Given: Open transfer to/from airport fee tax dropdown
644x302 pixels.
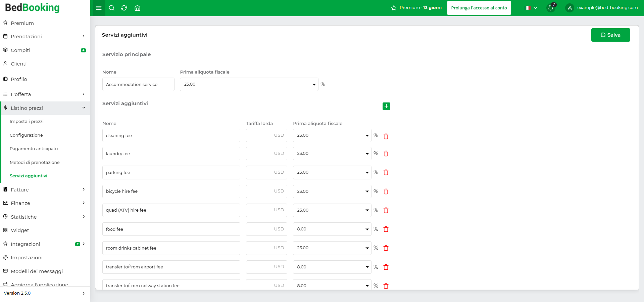Looking at the screenshot, I should point(332,267).
